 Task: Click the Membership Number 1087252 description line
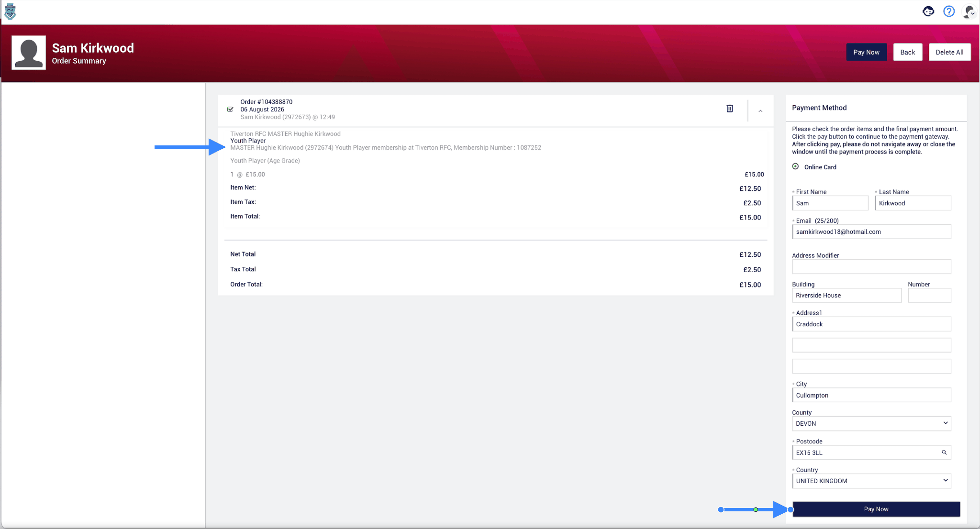click(386, 147)
